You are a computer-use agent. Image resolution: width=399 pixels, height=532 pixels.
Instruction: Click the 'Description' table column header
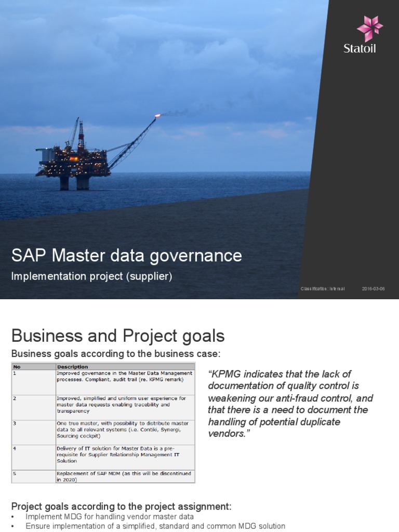point(125,366)
